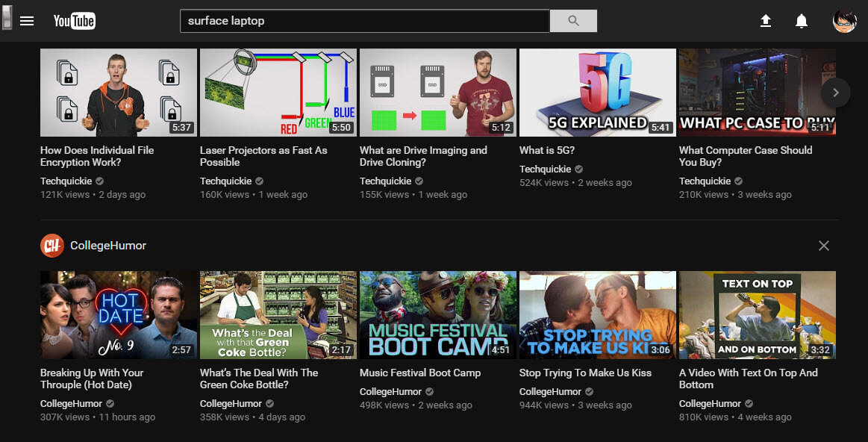Open Techquickie channel under file encryption video
The height and width of the screenshot is (442, 868).
click(66, 181)
